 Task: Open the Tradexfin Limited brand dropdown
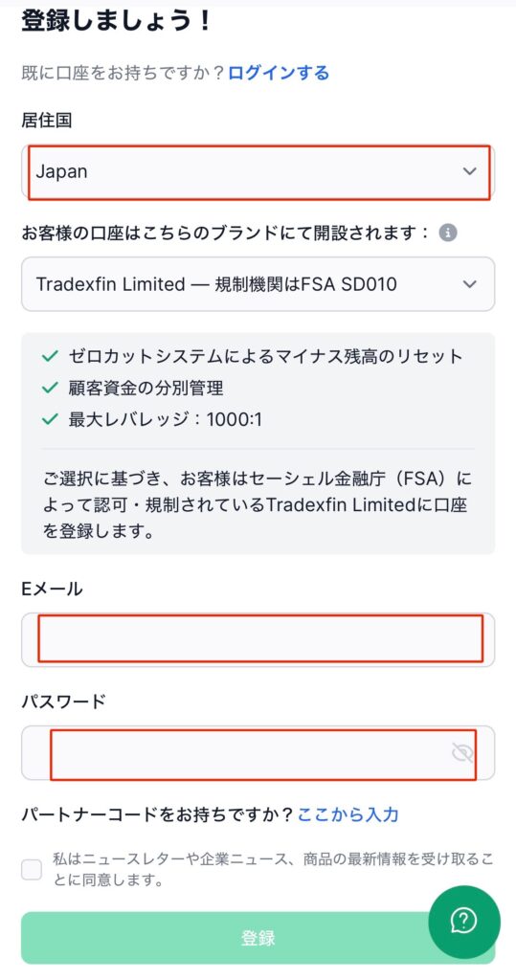tap(258, 284)
